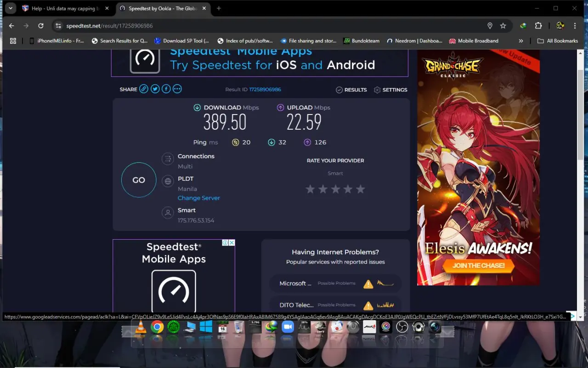The image size is (588, 368).
Task: Open the Bundokteam bookmark
Action: (x=362, y=40)
